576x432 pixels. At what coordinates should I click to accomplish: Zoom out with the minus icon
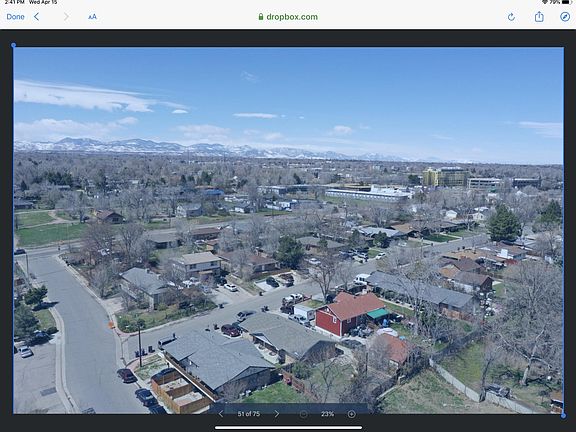click(303, 414)
